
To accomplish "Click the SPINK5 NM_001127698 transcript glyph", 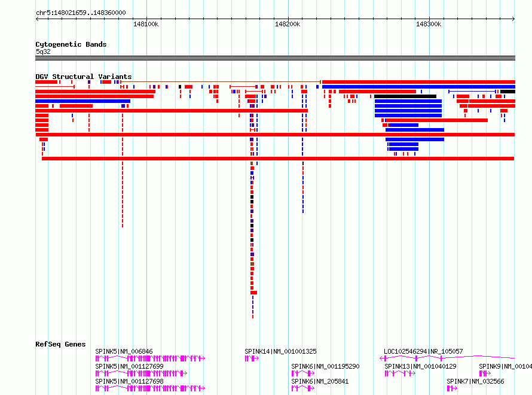I will pyautogui.click(x=150, y=388).
